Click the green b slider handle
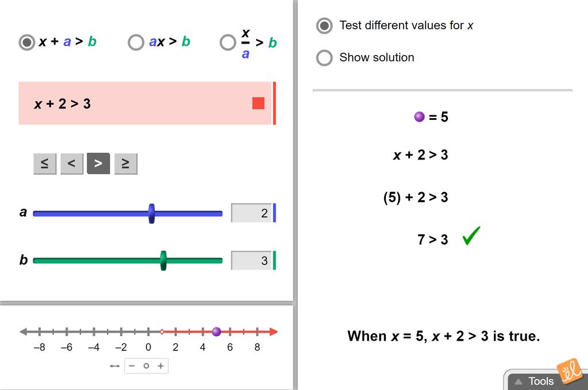This screenshot has height=390, width=588. coord(163,260)
